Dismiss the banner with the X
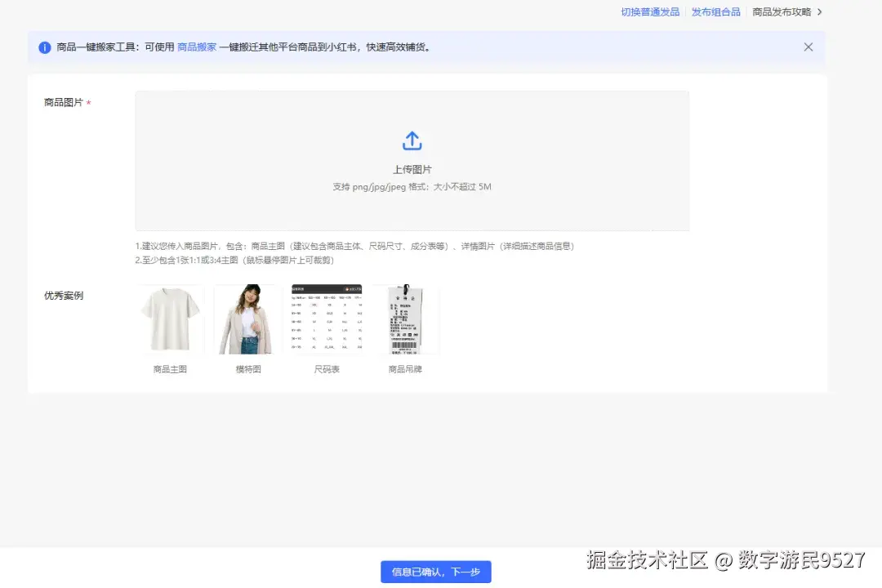The image size is (882, 588). pos(808,47)
